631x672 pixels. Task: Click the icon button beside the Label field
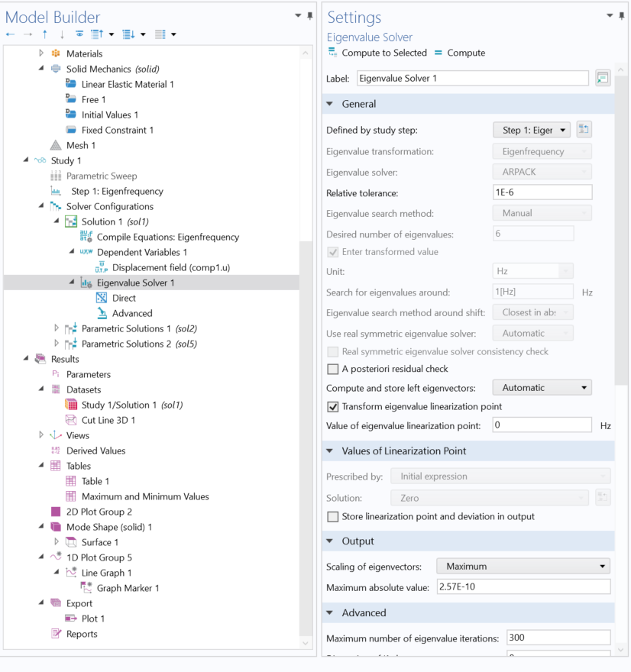[603, 78]
